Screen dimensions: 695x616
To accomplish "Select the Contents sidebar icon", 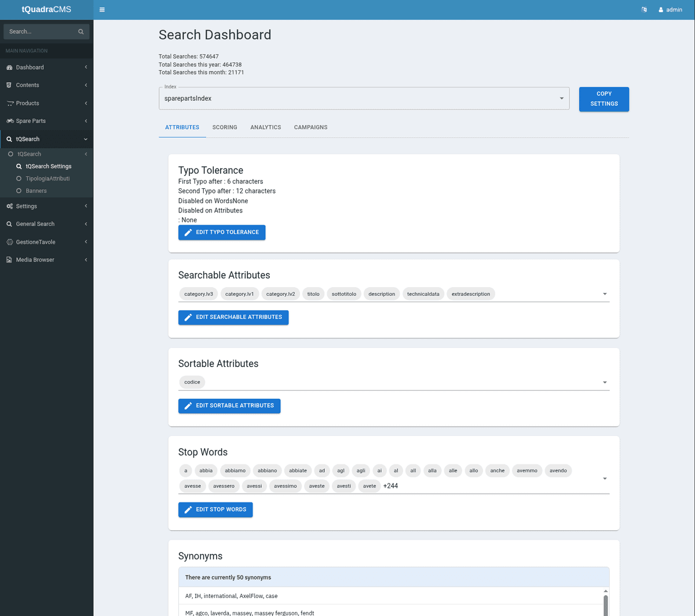I will [x=9, y=85].
